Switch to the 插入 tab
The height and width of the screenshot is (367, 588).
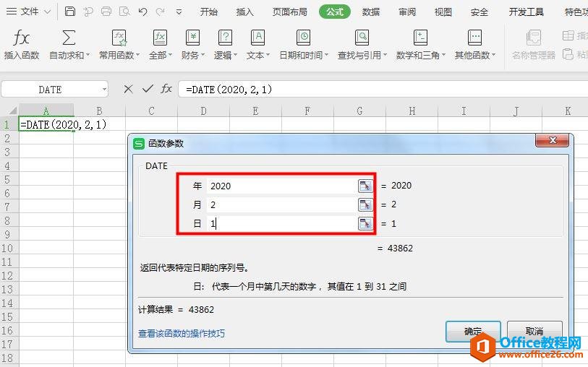pos(244,12)
